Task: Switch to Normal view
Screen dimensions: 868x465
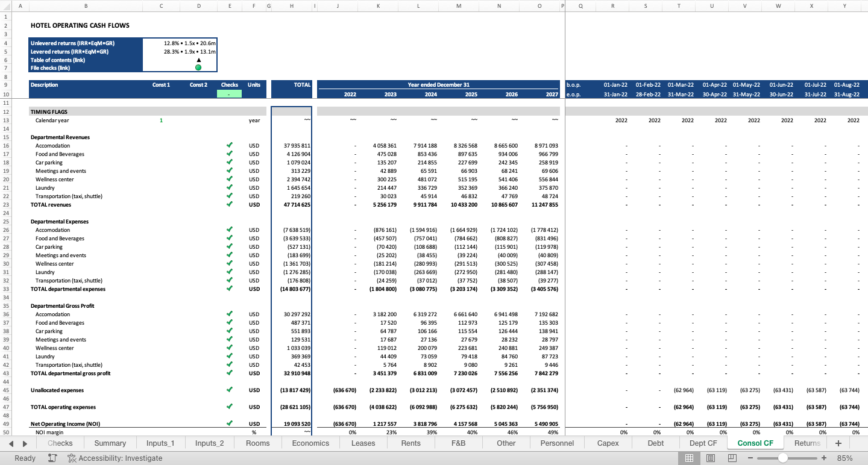Action: (x=689, y=458)
